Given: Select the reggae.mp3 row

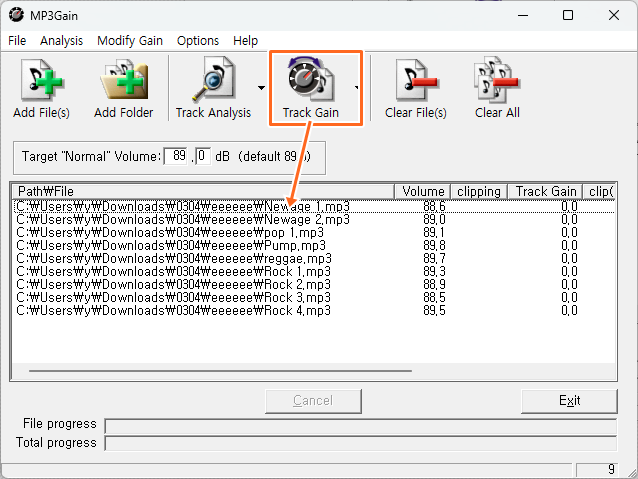Looking at the screenshot, I should pos(314,258).
